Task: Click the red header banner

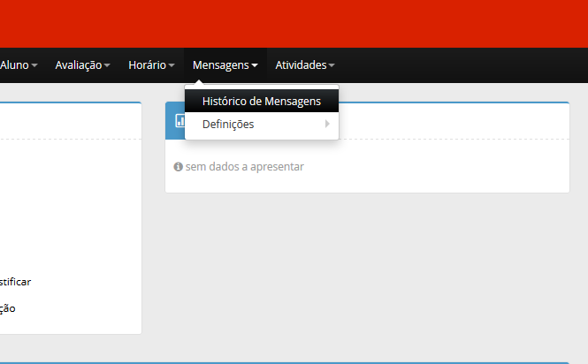Action: coord(294,23)
